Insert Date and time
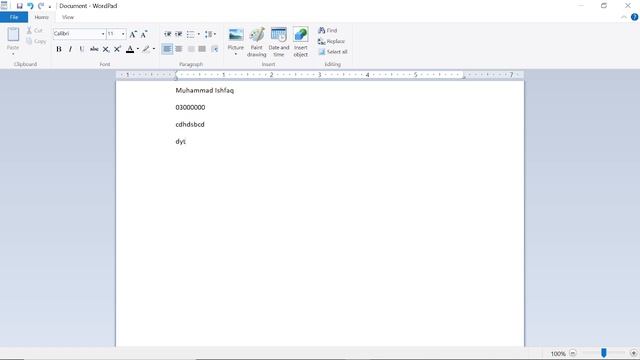The height and width of the screenshot is (360, 640). pos(279,42)
